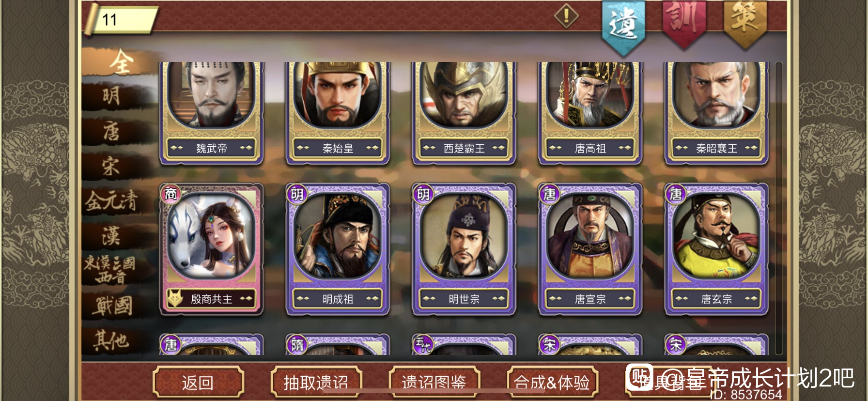Screen dimensions: 868x401
Task: Click the 明 badge on 明成祖 card
Action: pyautogui.click(x=297, y=194)
